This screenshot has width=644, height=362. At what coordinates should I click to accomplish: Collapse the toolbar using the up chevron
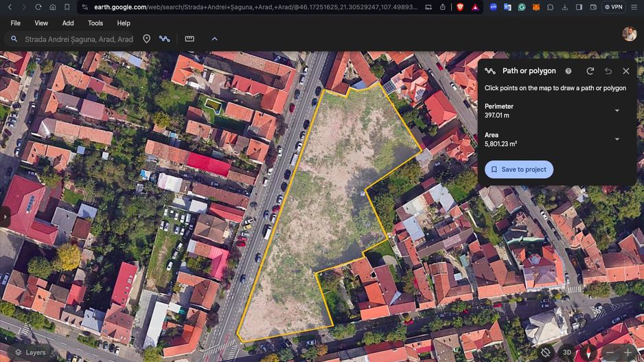214,39
